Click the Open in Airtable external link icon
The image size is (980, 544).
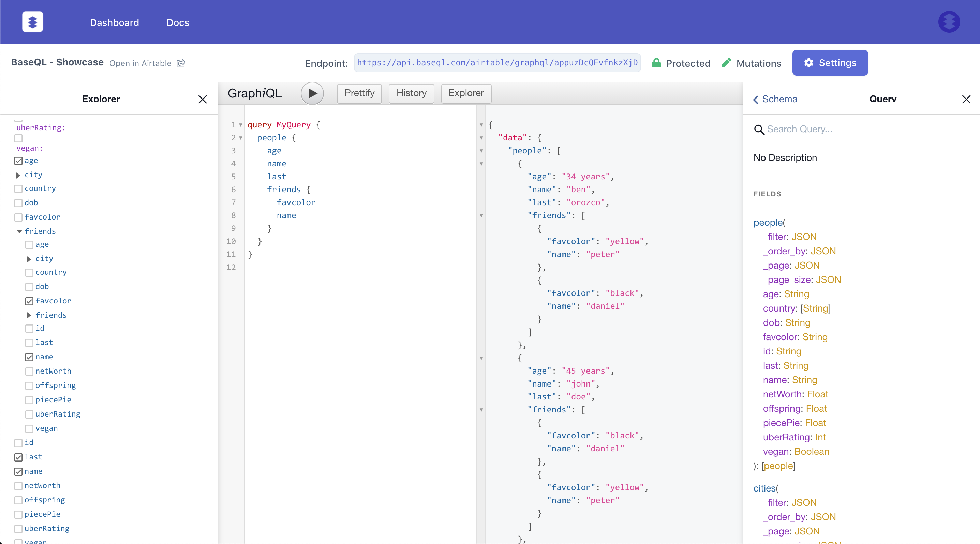(x=181, y=63)
